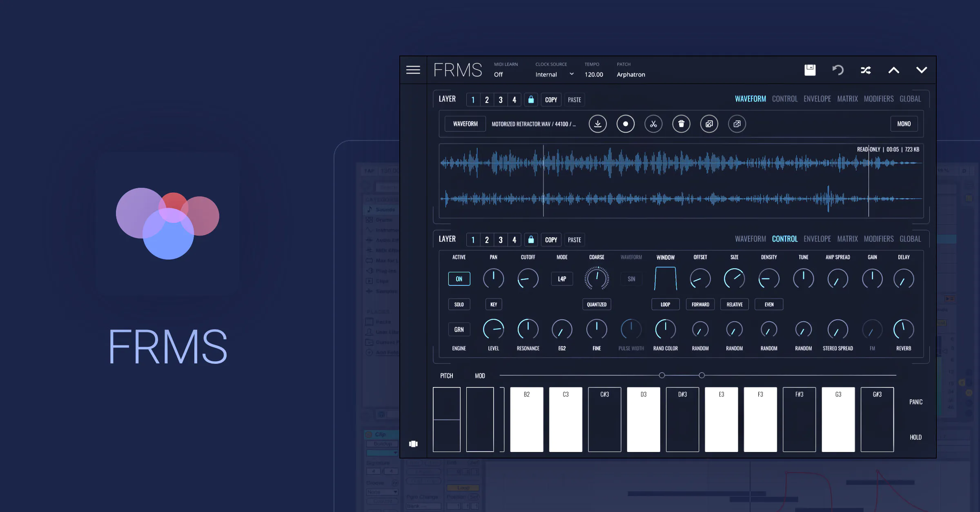Go to previous patch with up chevron
This screenshot has width=980, height=512.
click(893, 70)
